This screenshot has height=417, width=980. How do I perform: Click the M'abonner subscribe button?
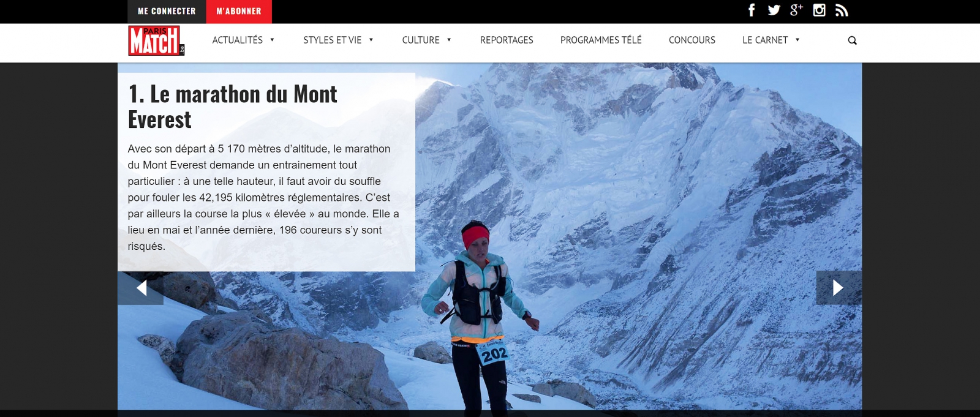pos(239,11)
